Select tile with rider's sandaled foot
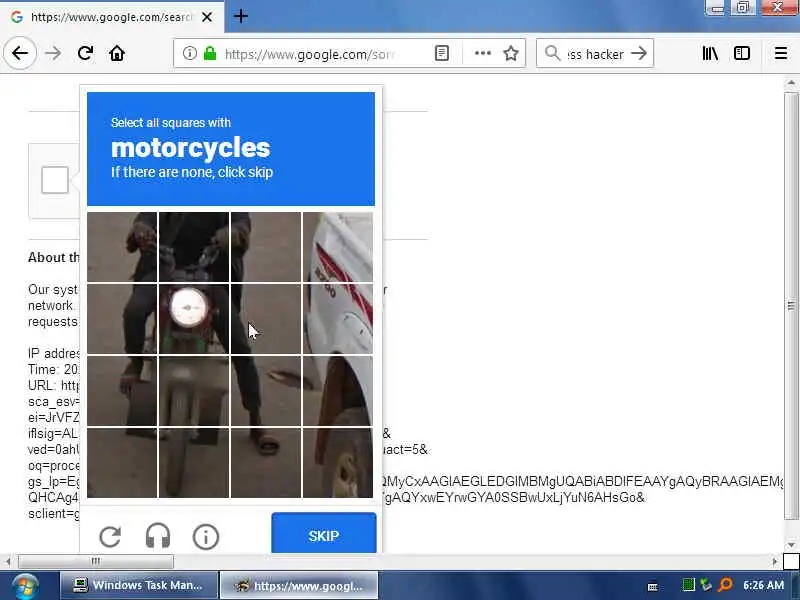Image resolution: width=800 pixels, height=600 pixels. [266, 463]
